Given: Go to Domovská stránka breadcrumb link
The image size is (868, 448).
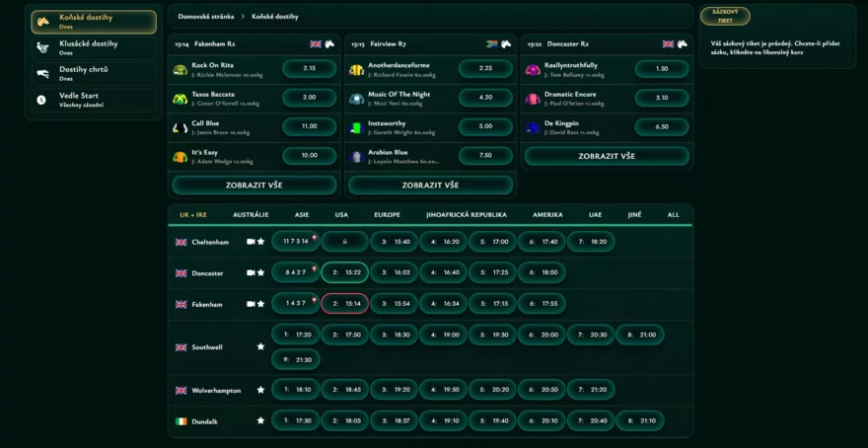Looking at the screenshot, I should pyautogui.click(x=203, y=17).
